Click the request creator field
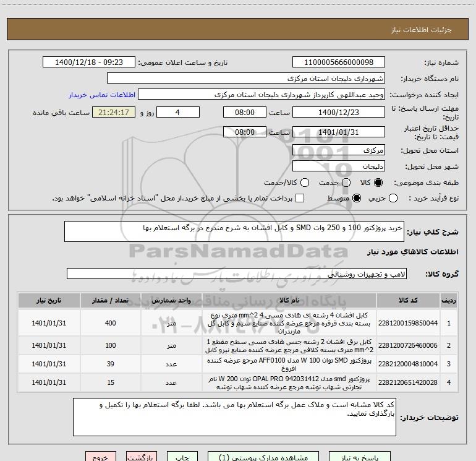The image size is (476, 461). pos(261,95)
